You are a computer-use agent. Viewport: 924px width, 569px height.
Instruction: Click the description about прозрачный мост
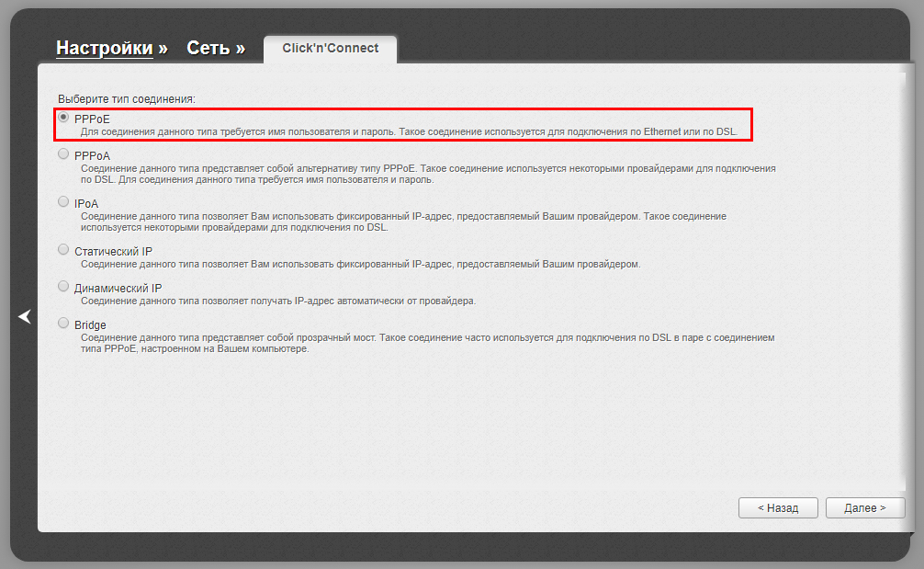tap(428, 343)
